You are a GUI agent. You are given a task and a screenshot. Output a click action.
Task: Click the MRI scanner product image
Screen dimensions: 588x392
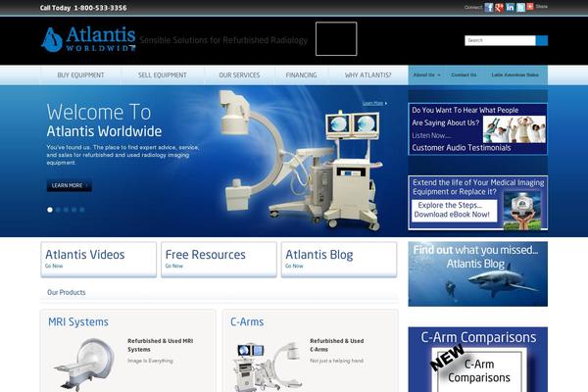point(84,365)
